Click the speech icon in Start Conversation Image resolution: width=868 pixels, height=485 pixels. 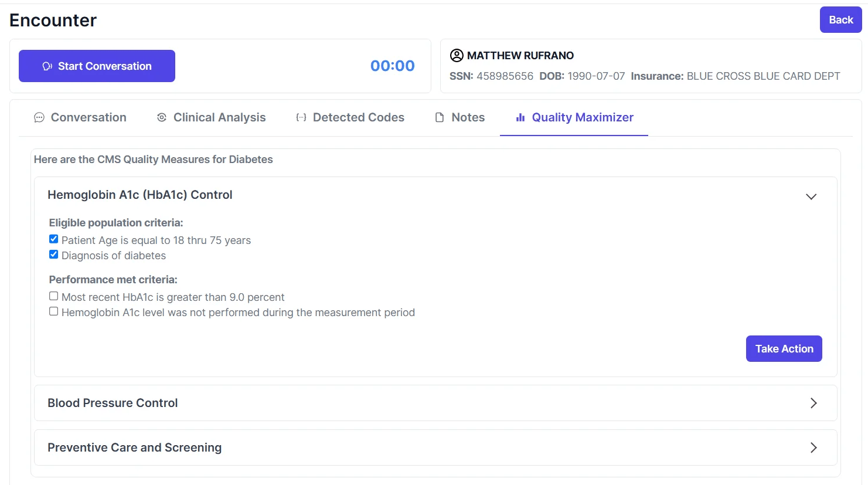[x=47, y=66]
